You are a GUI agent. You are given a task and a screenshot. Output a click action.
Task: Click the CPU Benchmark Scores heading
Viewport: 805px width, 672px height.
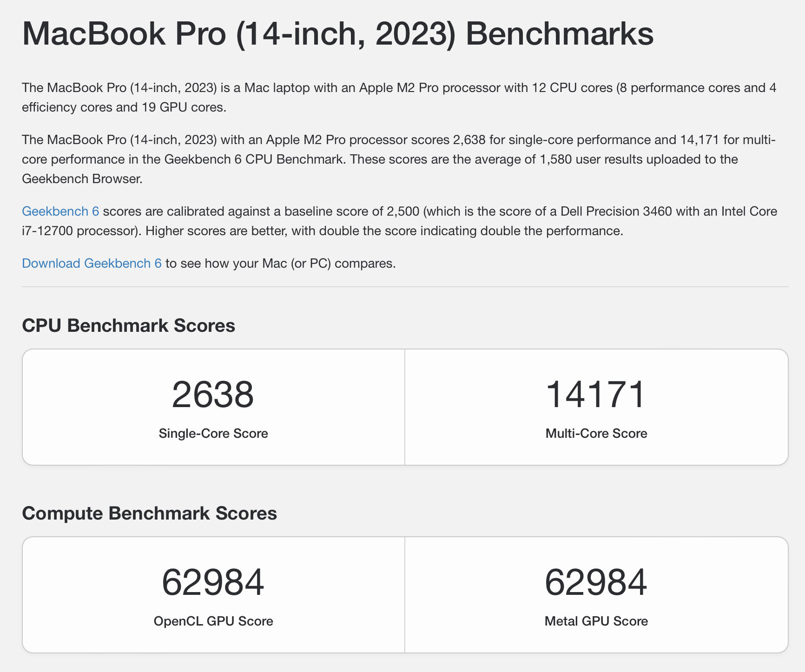pyautogui.click(x=128, y=325)
